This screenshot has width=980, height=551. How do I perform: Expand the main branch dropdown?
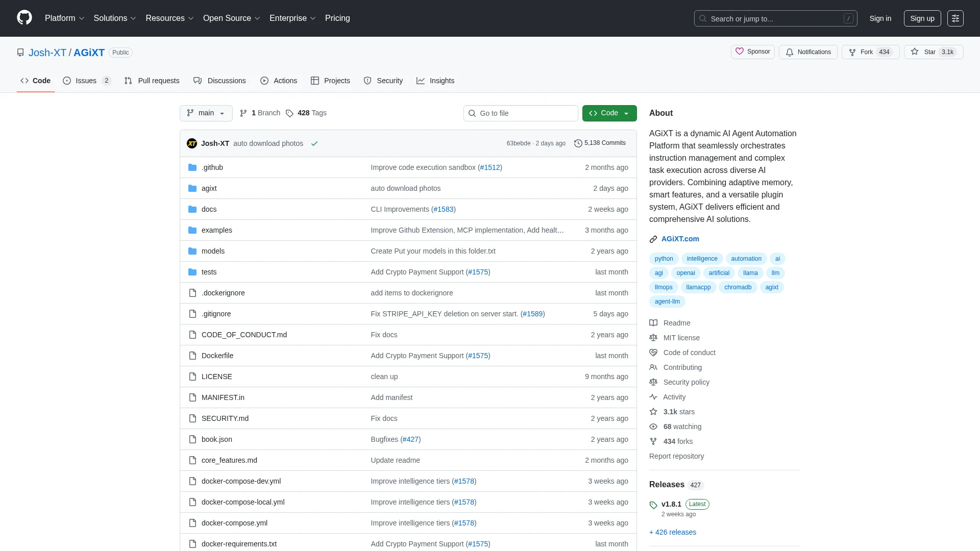tap(206, 113)
